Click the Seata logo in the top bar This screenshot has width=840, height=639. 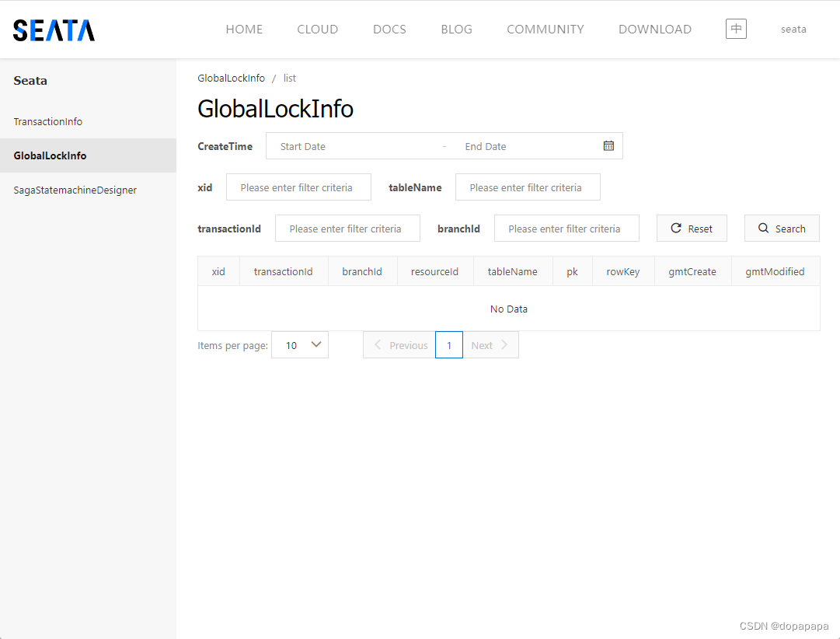(x=53, y=29)
